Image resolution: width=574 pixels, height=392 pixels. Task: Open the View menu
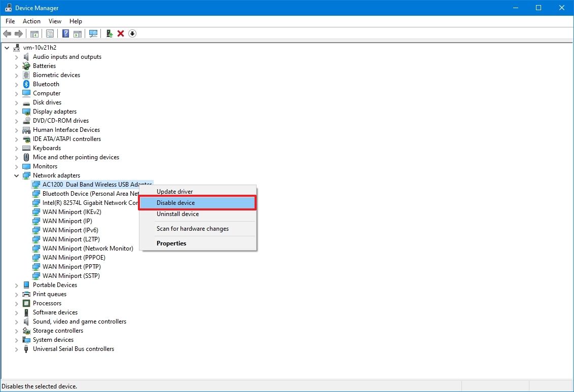point(55,21)
